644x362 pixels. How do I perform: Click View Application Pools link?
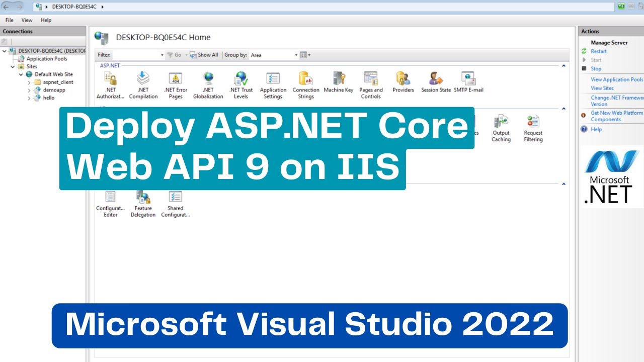click(x=617, y=79)
